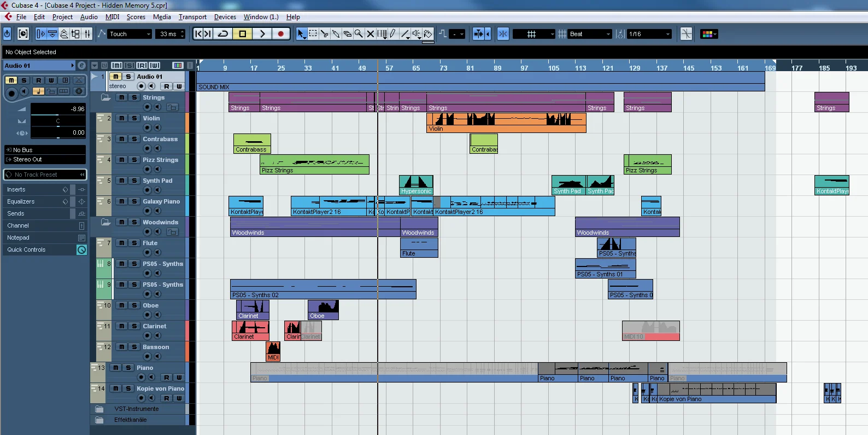Select the Glue tool
Viewport: 868px width, 435px height.
pyautogui.click(x=336, y=34)
